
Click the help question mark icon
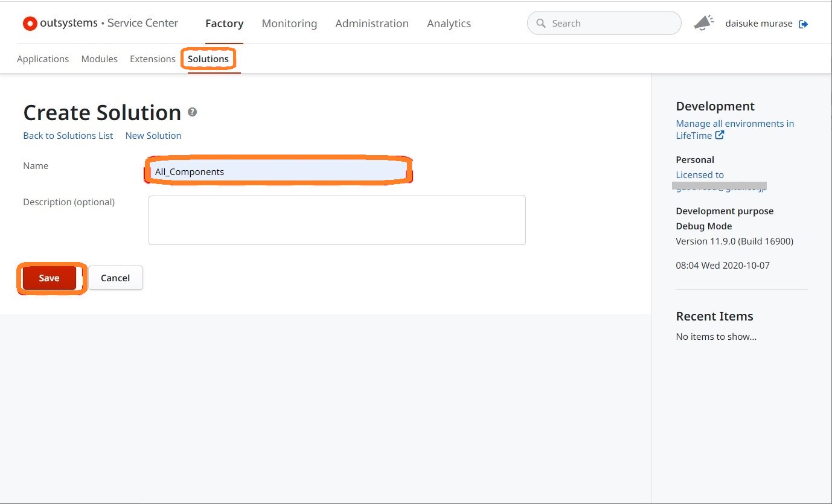coord(193,112)
